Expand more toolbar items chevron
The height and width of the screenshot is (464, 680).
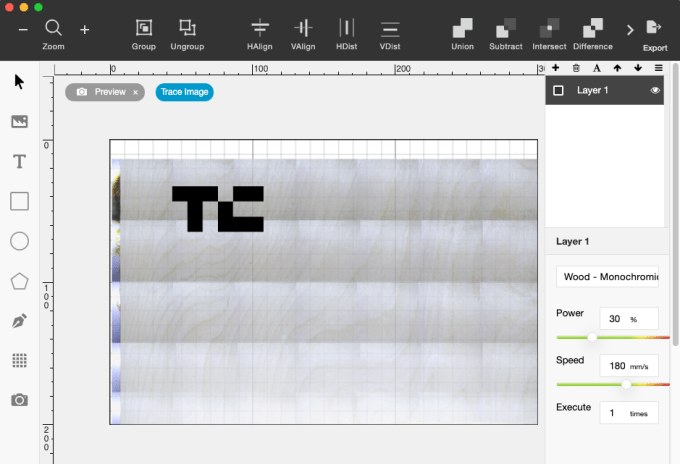630,30
